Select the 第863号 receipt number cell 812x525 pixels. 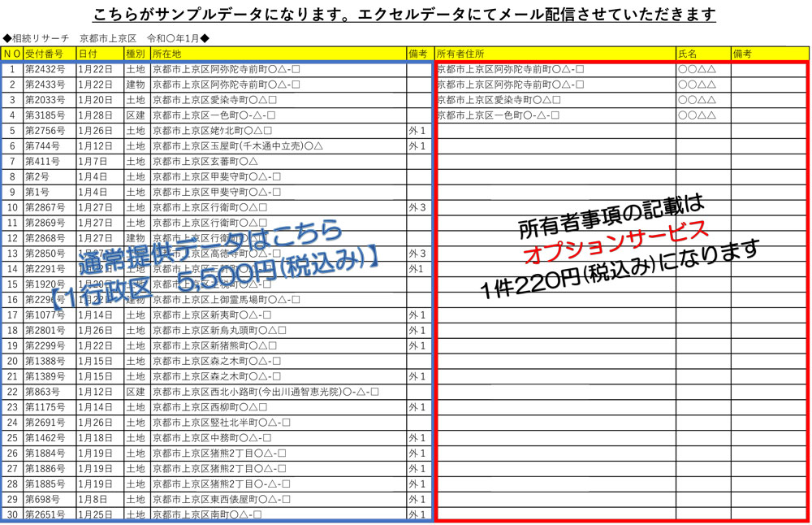(49, 392)
